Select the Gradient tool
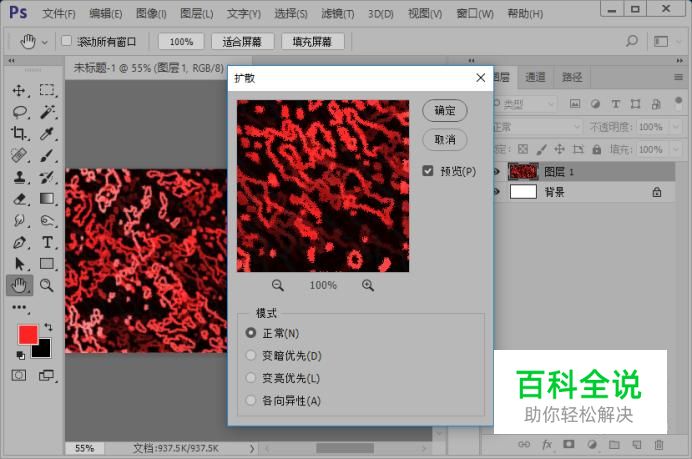The image size is (692, 459). tap(47, 199)
